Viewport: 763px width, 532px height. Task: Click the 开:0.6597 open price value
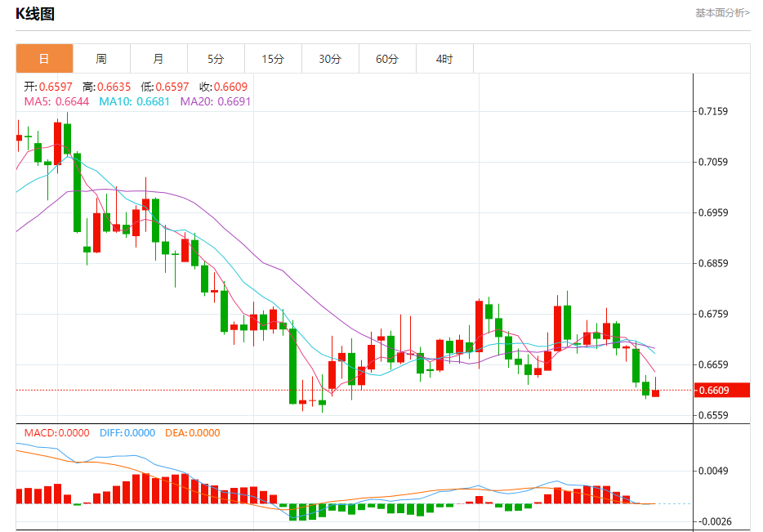48,87
